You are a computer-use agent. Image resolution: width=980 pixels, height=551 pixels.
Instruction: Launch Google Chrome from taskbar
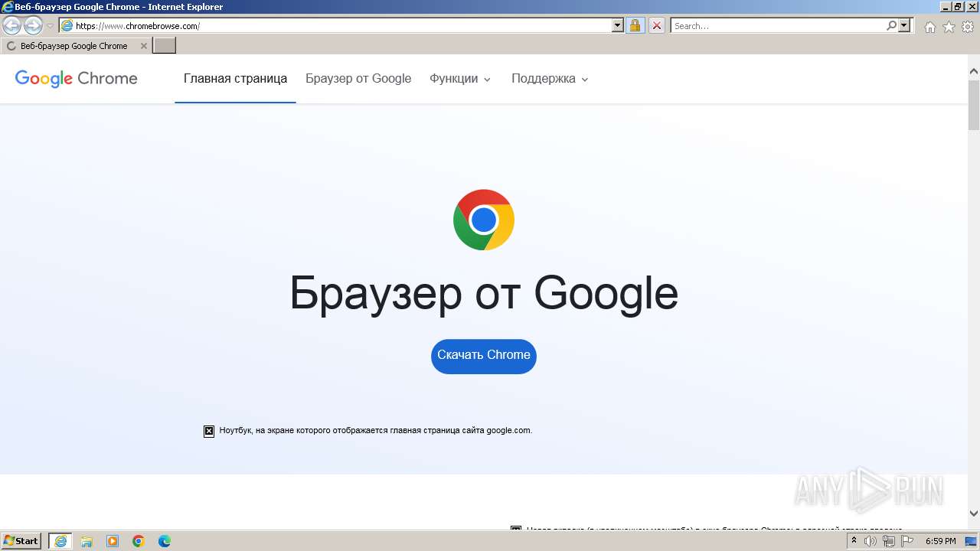(x=139, y=541)
